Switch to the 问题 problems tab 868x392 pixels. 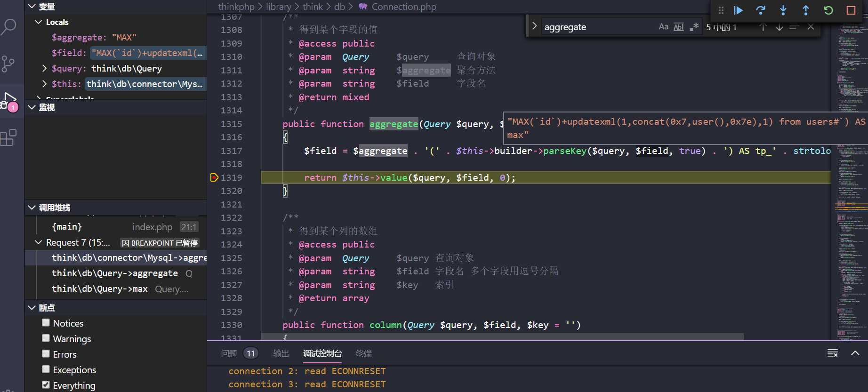click(x=229, y=353)
